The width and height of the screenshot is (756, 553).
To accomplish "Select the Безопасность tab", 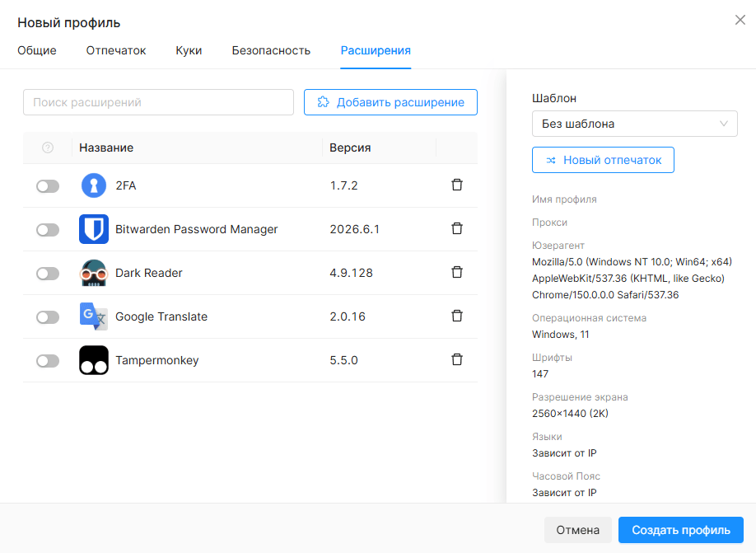I will coord(271,50).
